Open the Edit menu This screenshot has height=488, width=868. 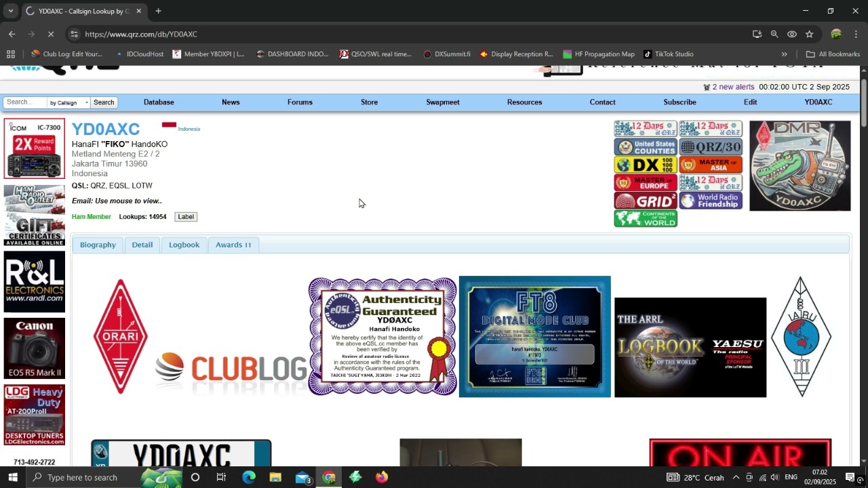(750, 102)
